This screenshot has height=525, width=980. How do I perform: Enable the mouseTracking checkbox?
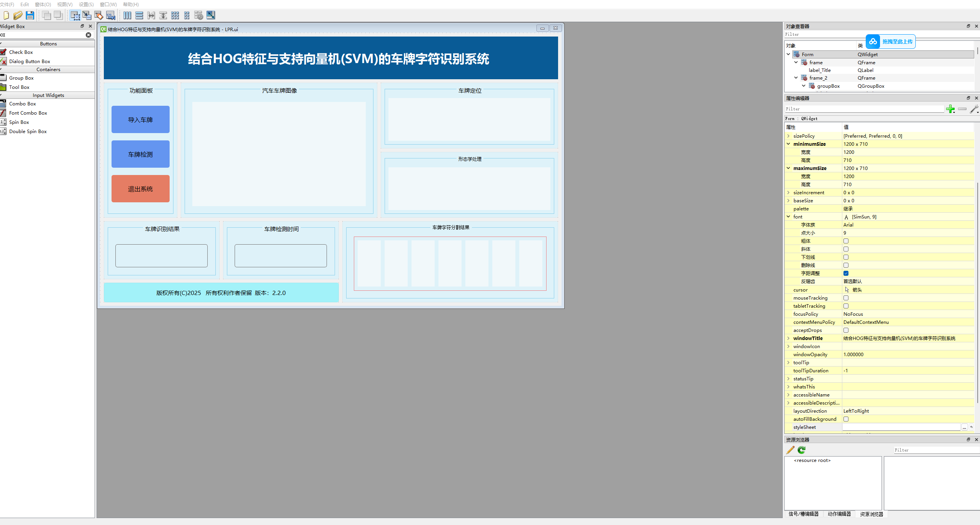(x=846, y=298)
